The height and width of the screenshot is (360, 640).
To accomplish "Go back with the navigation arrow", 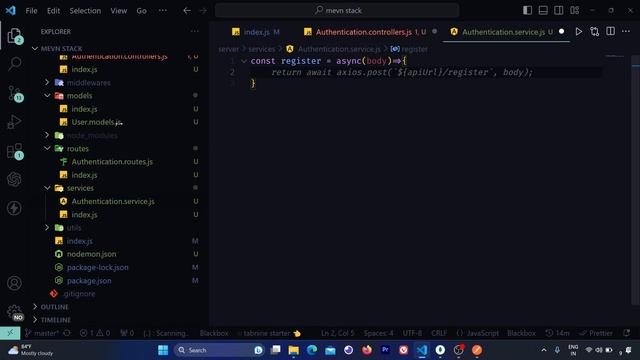I will point(187,11).
